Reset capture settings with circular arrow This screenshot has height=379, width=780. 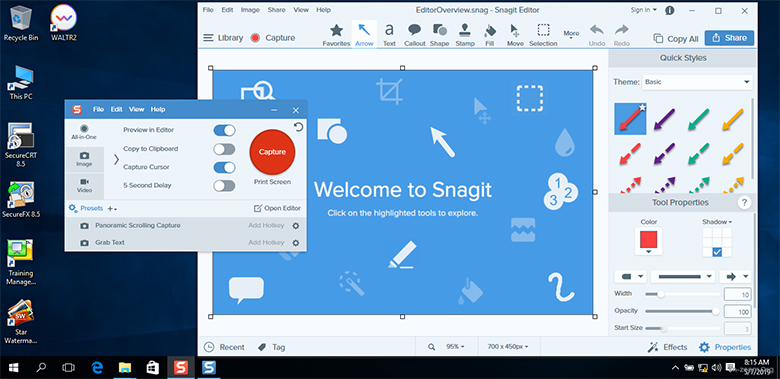pyautogui.click(x=298, y=127)
